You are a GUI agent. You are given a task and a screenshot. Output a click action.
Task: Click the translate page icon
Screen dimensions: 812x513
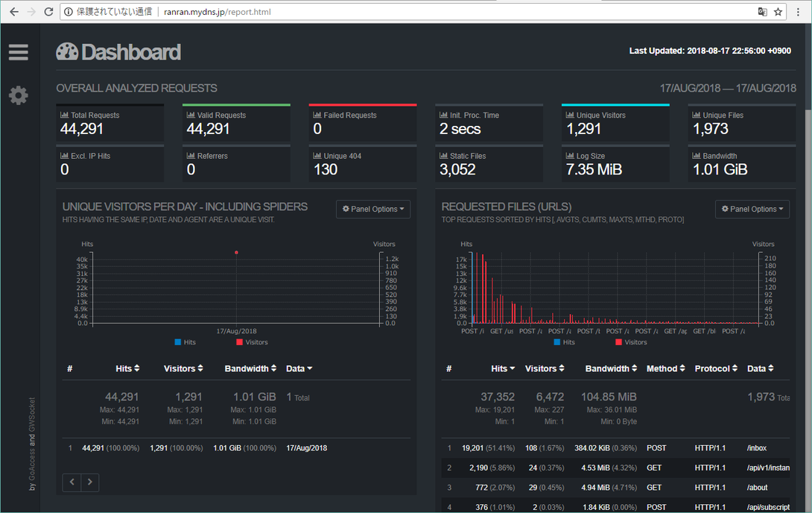pos(762,12)
